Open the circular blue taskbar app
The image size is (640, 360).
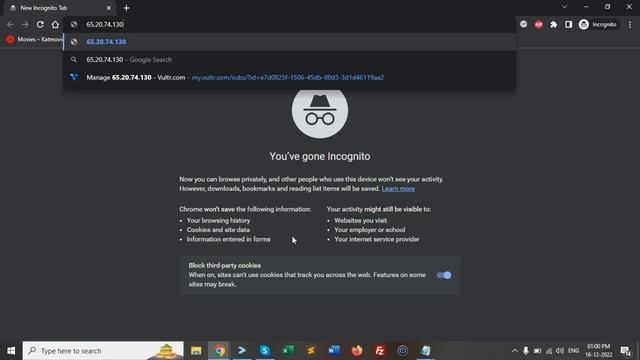coord(402,351)
